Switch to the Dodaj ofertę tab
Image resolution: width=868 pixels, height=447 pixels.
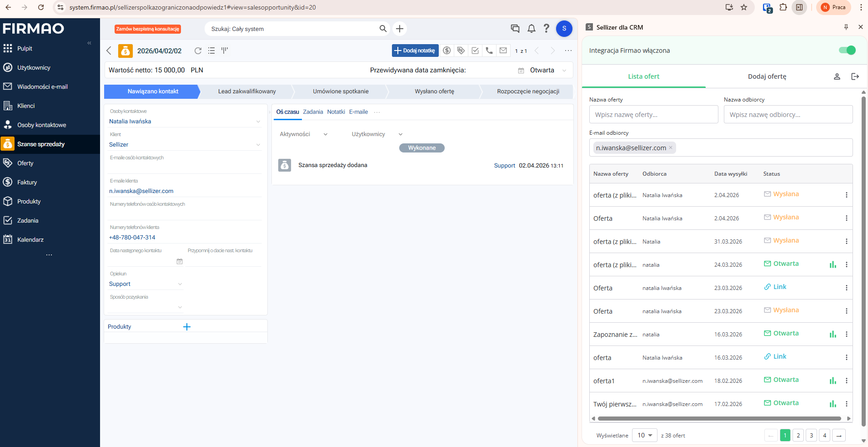point(767,76)
